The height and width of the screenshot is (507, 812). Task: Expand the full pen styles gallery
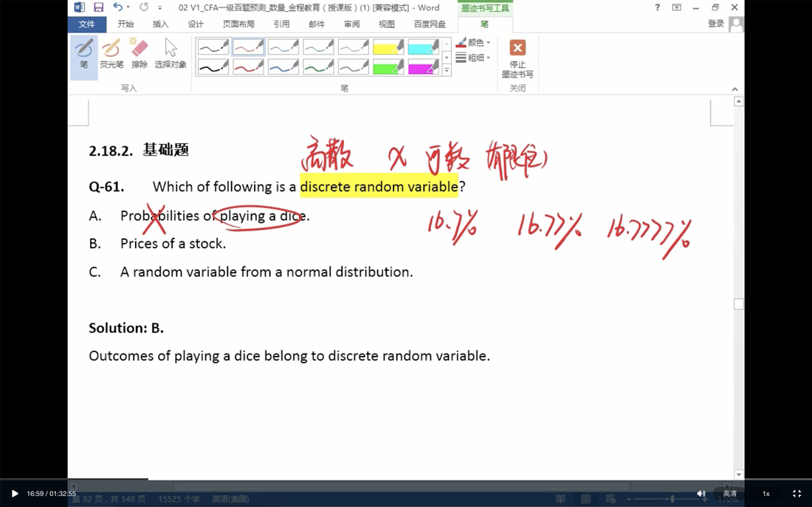tap(447, 70)
